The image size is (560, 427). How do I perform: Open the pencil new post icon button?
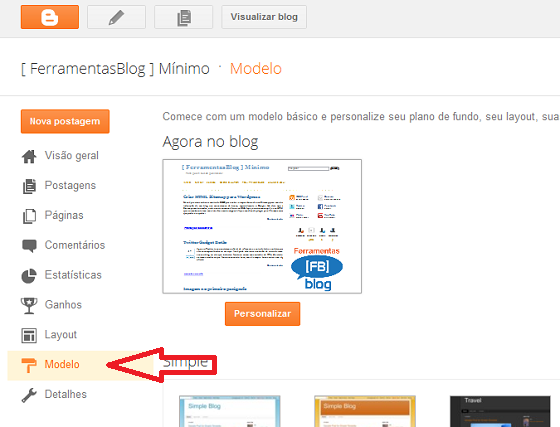tap(116, 17)
